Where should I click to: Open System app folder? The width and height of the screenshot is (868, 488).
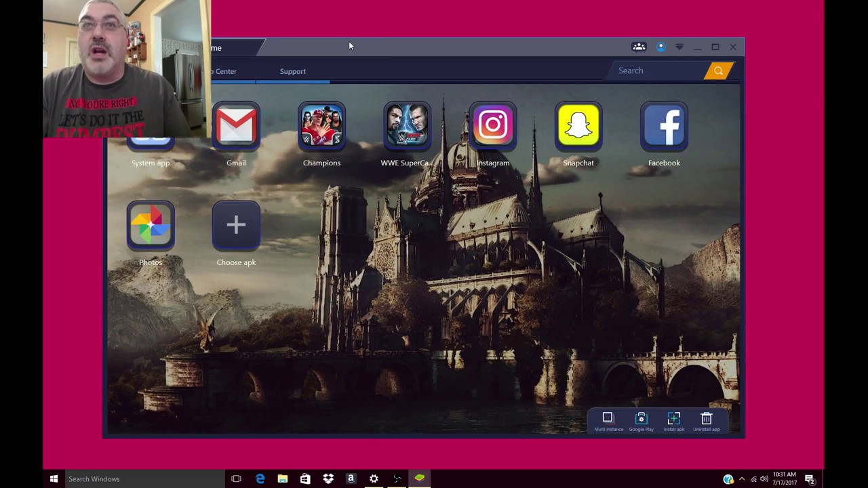point(151,142)
